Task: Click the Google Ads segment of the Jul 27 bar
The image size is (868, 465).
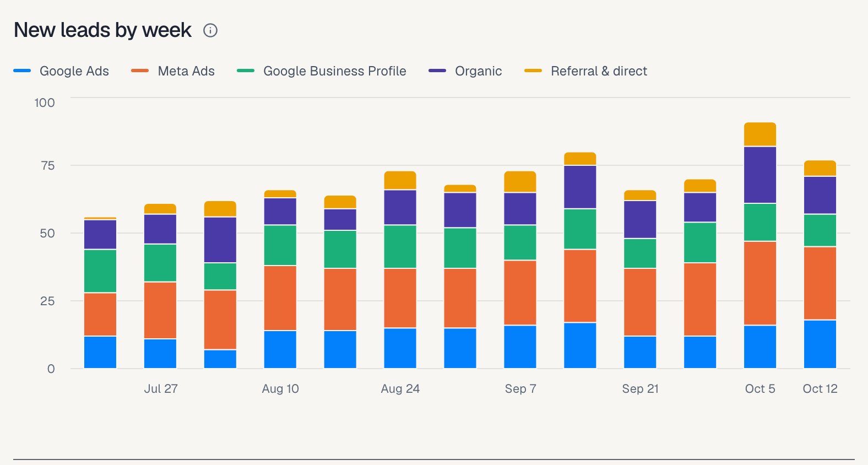Action: point(160,354)
